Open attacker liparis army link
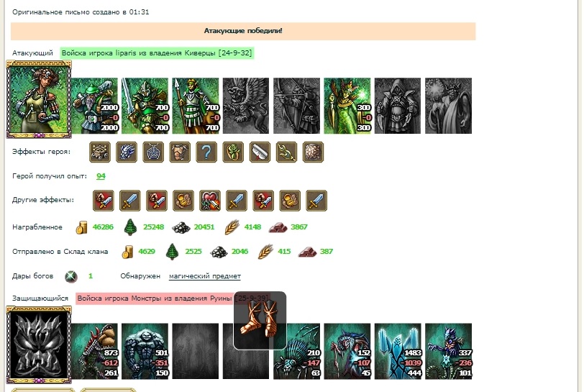584x392 pixels. coord(157,53)
